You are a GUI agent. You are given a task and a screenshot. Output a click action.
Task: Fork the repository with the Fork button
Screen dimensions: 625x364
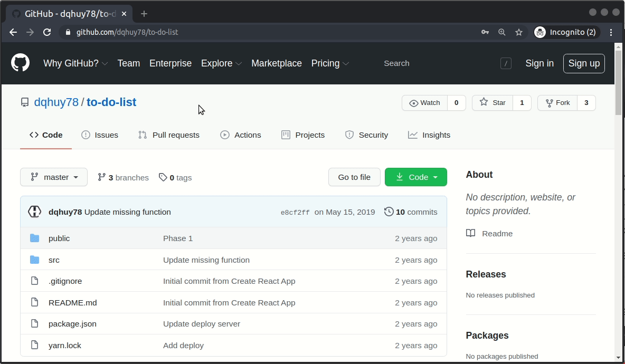[558, 103]
